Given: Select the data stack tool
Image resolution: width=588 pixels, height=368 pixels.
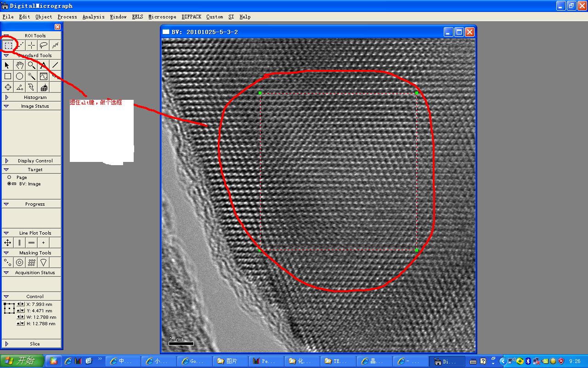Looking at the screenshot, I should 43,87.
